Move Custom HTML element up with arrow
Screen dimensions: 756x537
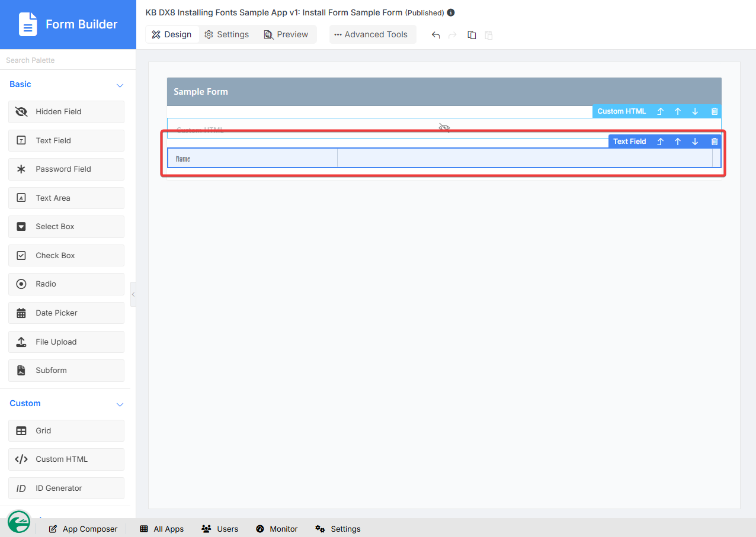[x=678, y=111]
